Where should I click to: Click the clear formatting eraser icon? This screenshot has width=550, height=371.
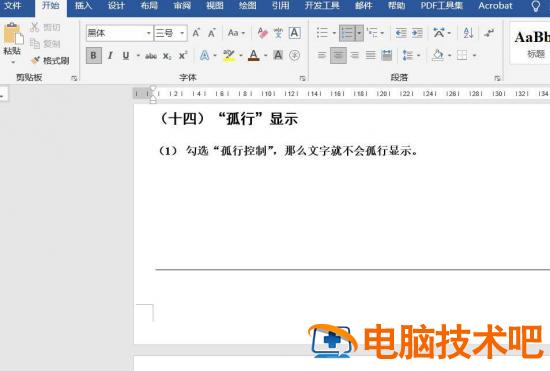click(262, 33)
